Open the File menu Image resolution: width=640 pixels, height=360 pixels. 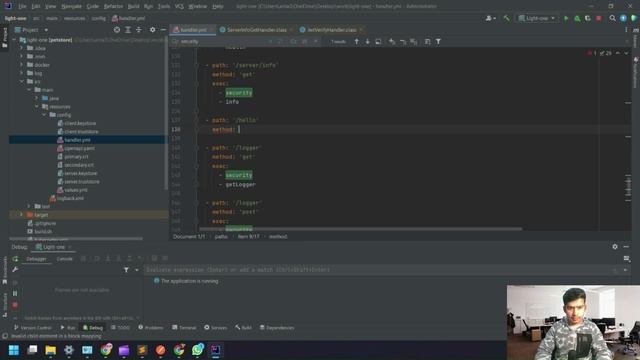tap(22, 6)
